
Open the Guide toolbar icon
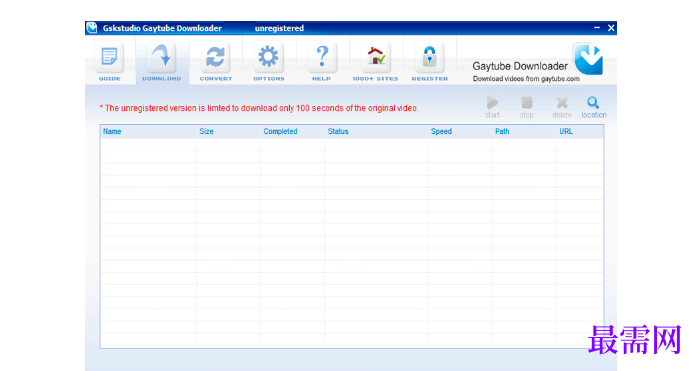(x=109, y=58)
